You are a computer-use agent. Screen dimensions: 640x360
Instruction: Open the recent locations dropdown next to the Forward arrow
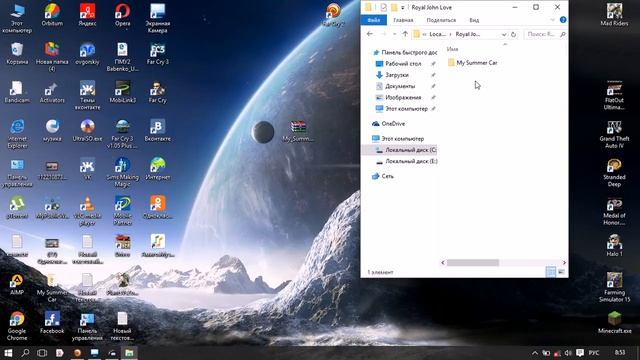(x=394, y=34)
